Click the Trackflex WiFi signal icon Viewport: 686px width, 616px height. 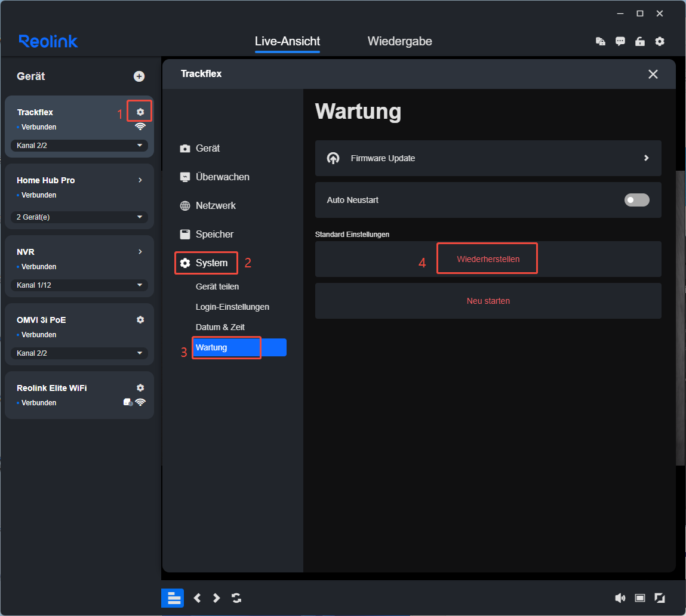pos(140,127)
